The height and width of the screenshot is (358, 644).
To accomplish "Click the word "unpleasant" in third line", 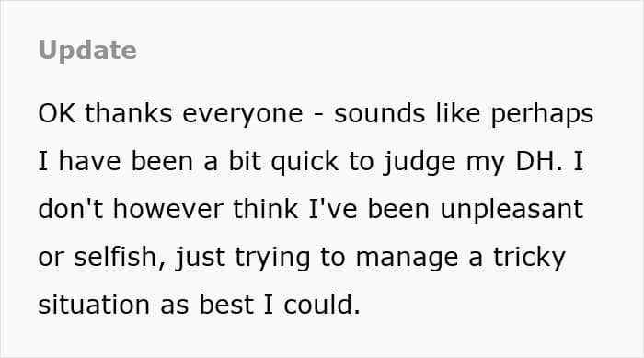I will point(512,210).
